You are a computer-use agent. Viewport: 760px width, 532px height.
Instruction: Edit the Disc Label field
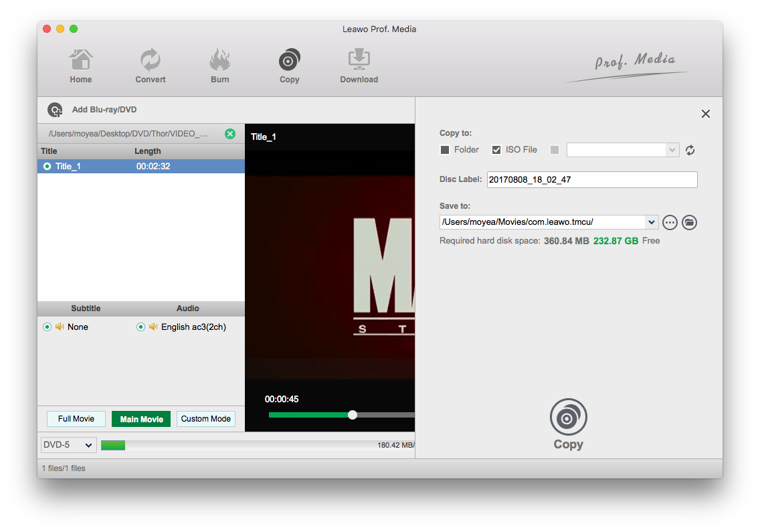pos(592,179)
